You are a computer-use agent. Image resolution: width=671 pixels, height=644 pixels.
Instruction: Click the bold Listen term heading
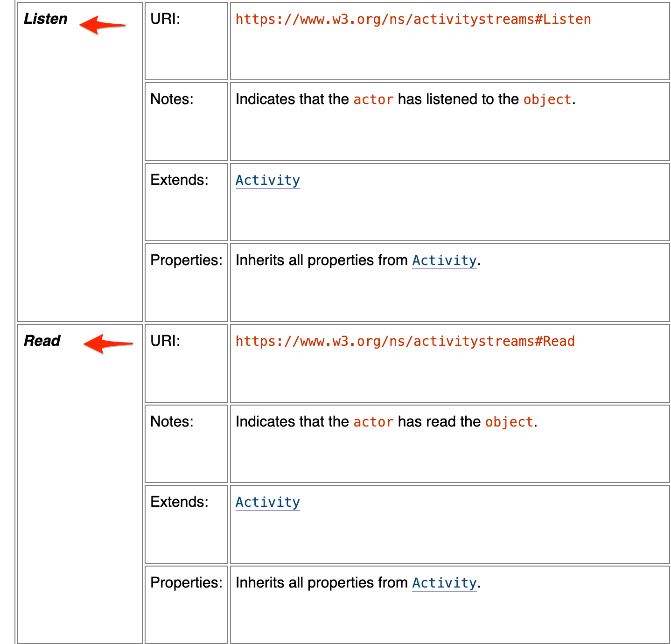46,19
